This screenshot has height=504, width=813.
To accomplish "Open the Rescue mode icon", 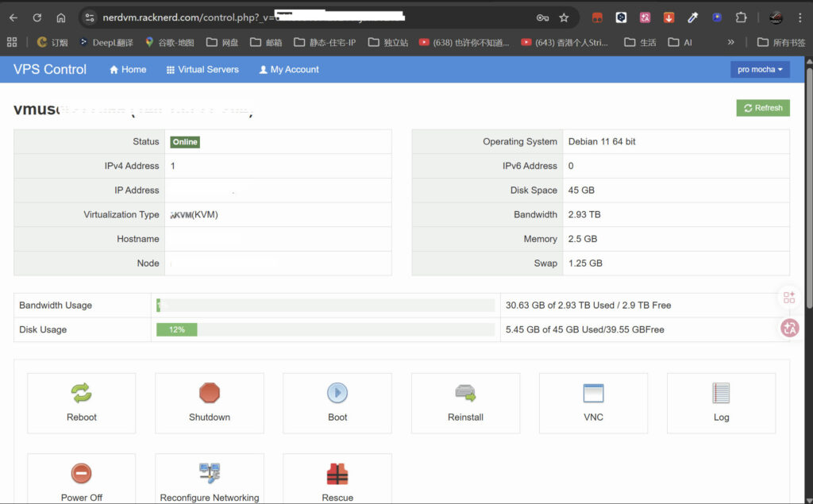I will point(337,474).
